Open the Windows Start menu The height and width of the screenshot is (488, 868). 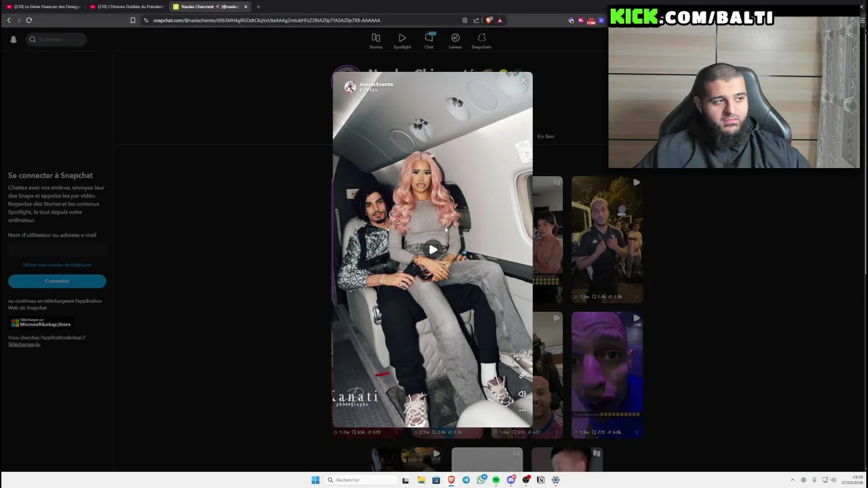tap(315, 480)
